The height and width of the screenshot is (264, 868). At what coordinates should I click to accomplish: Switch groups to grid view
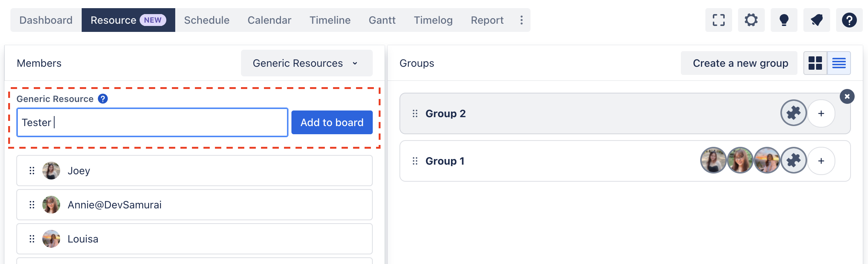[x=815, y=63]
